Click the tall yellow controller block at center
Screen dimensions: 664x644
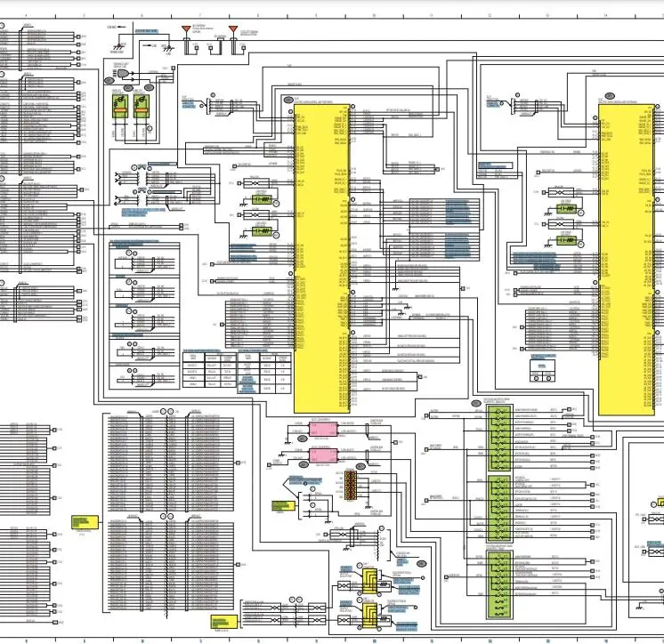[322, 259]
